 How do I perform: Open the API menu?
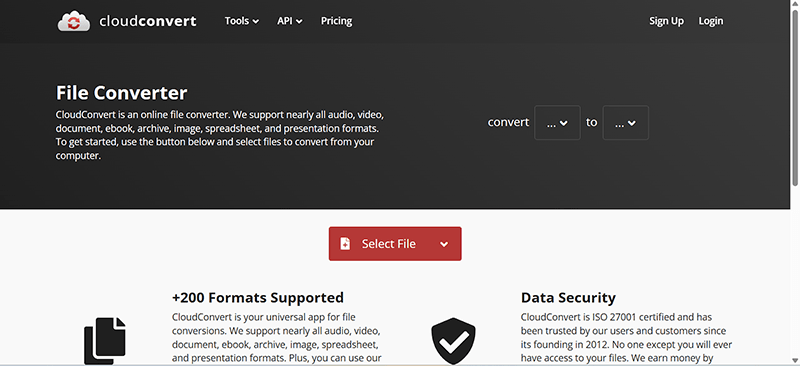click(x=290, y=21)
